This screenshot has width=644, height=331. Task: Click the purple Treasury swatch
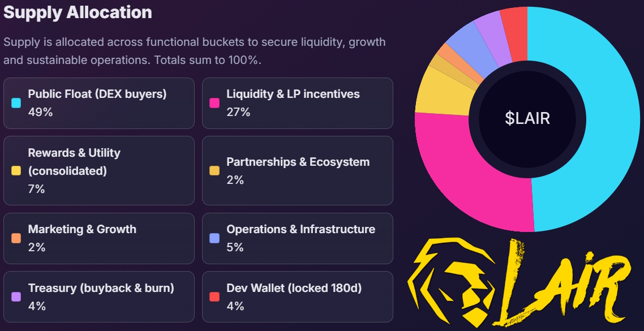coord(16,296)
